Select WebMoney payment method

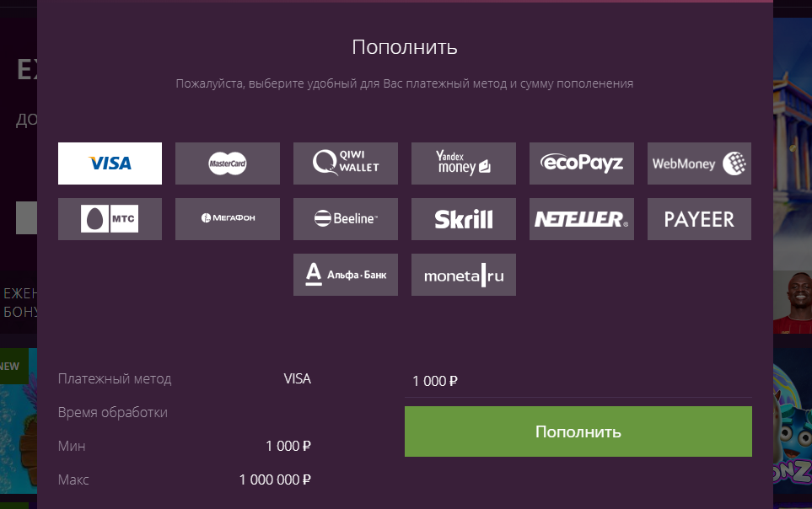699,163
